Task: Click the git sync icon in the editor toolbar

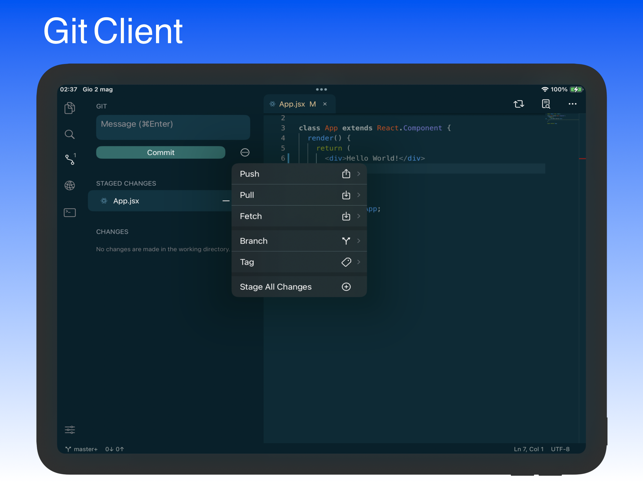Action: (x=519, y=104)
